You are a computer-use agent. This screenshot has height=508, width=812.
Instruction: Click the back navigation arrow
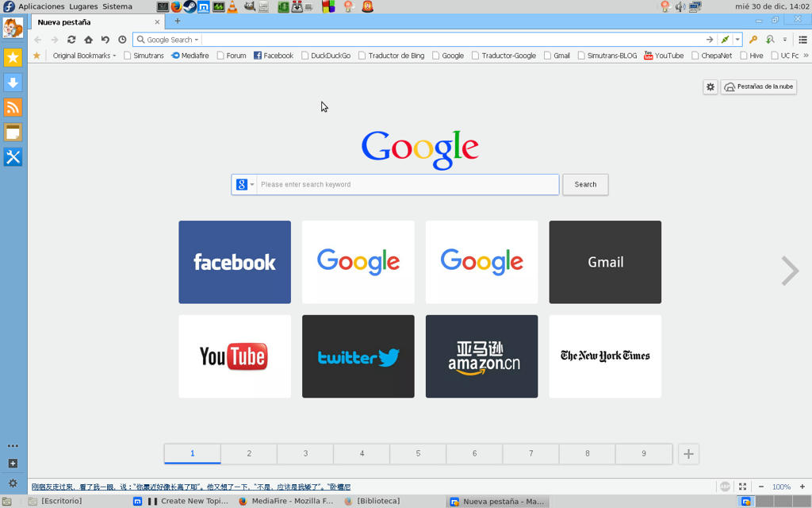click(x=38, y=40)
